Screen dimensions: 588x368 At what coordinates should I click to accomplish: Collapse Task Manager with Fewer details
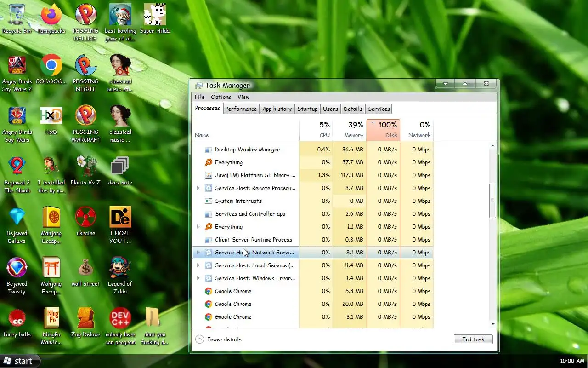pos(219,339)
